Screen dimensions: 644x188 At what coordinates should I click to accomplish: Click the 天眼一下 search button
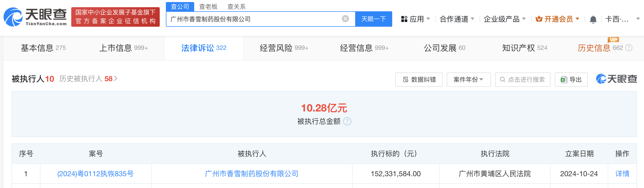point(373,19)
